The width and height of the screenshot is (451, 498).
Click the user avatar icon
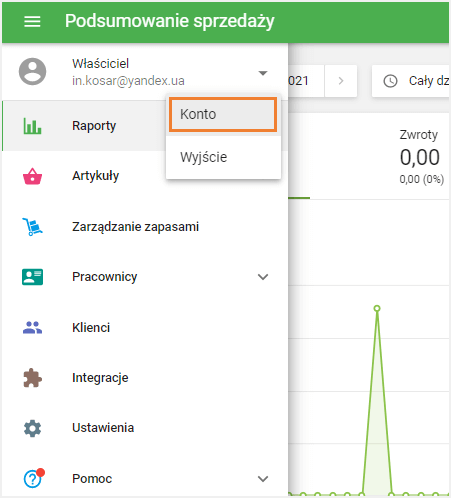pos(32,72)
